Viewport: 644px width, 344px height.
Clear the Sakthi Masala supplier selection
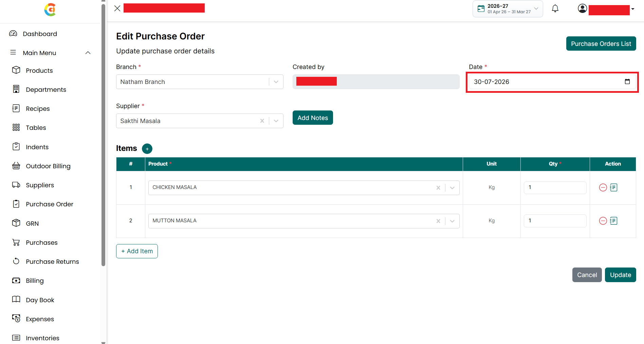262,121
